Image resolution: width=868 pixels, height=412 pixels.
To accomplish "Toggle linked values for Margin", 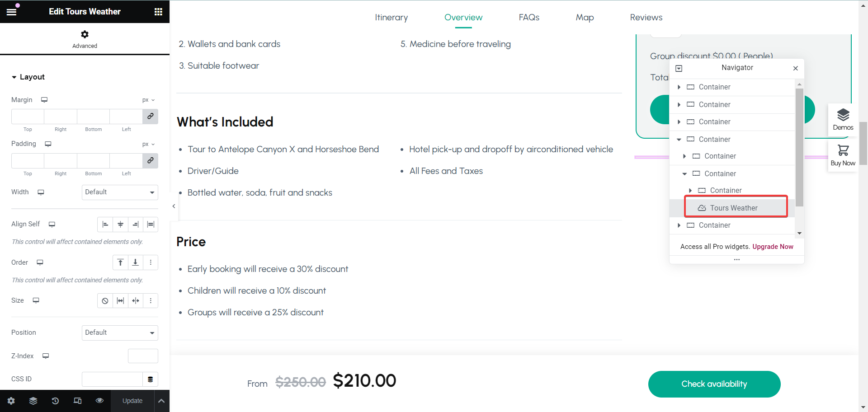I will tap(150, 117).
